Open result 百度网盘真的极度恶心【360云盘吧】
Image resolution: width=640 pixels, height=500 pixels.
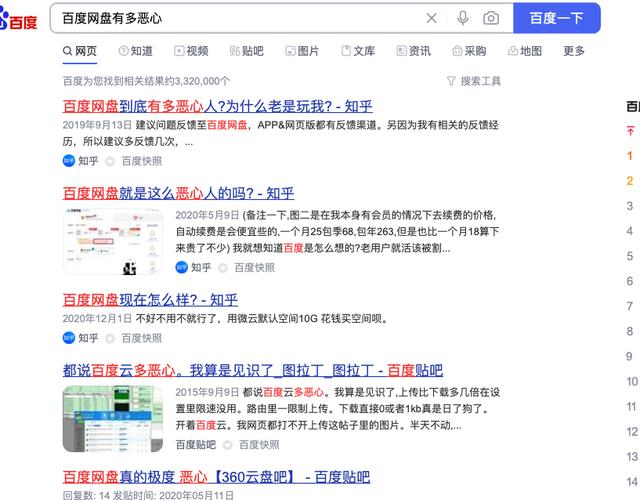(x=216, y=477)
